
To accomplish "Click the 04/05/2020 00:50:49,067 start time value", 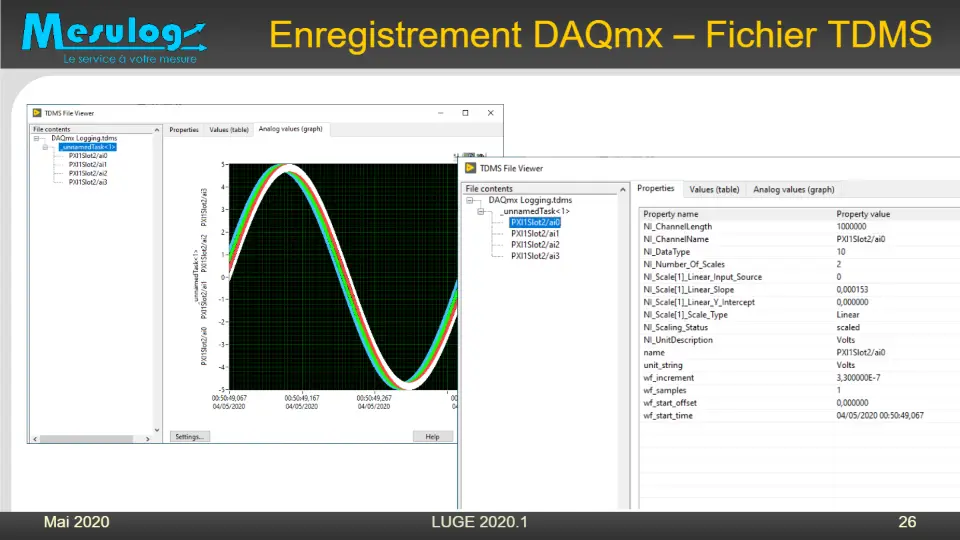I will (880, 415).
